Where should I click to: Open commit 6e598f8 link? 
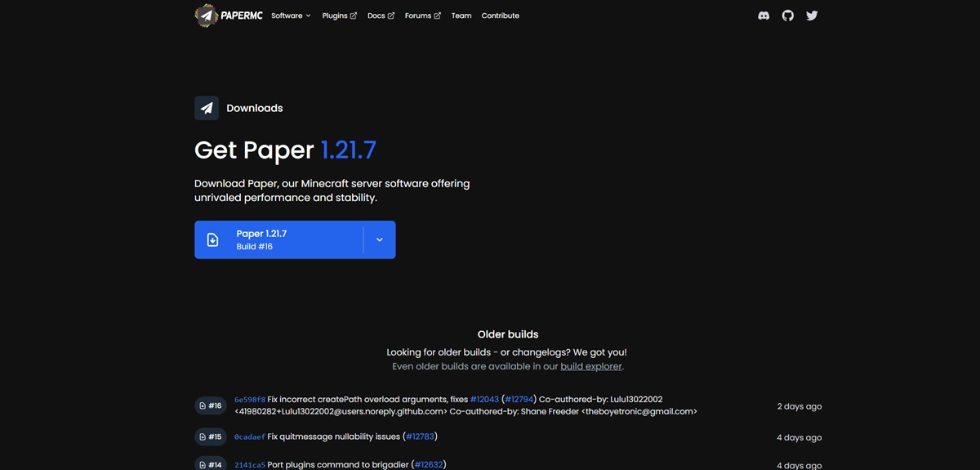point(250,400)
